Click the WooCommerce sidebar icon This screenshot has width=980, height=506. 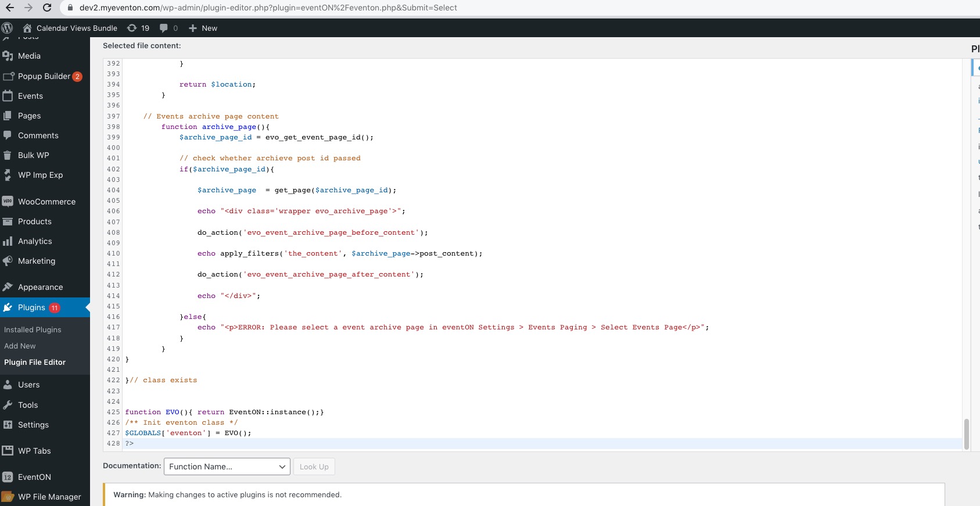(8, 202)
